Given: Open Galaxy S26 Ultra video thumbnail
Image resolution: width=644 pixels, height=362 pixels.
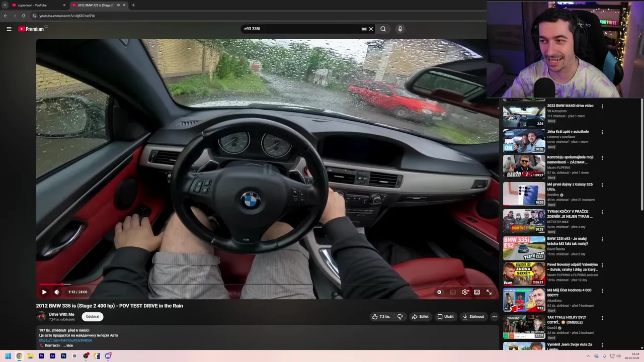Looking at the screenshot, I should pos(524,194).
